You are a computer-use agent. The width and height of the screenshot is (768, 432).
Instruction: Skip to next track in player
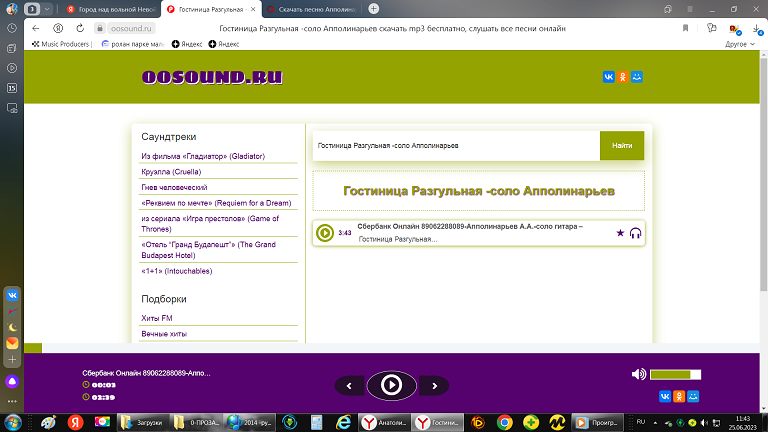tap(434, 386)
